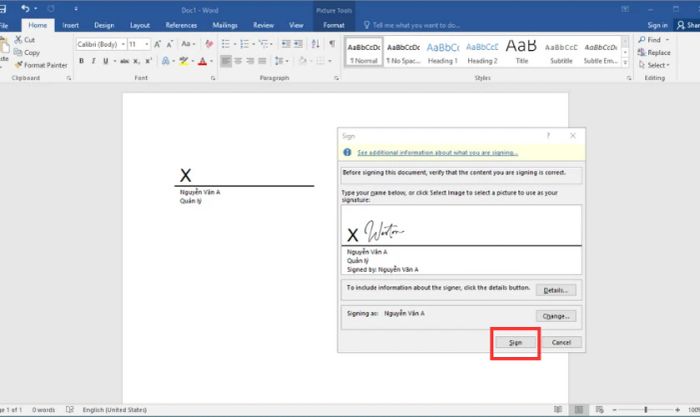This screenshot has width=700, height=417.
Task: Open Font dialog launcher
Action: point(213,78)
